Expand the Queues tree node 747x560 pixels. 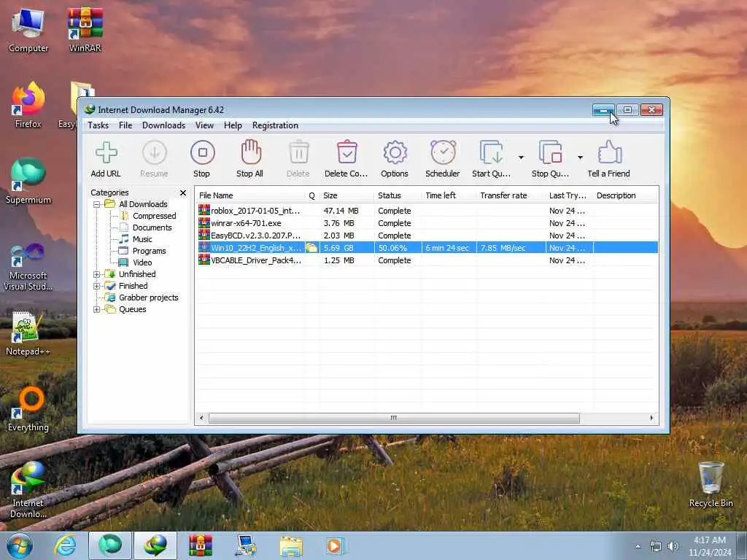(97, 309)
